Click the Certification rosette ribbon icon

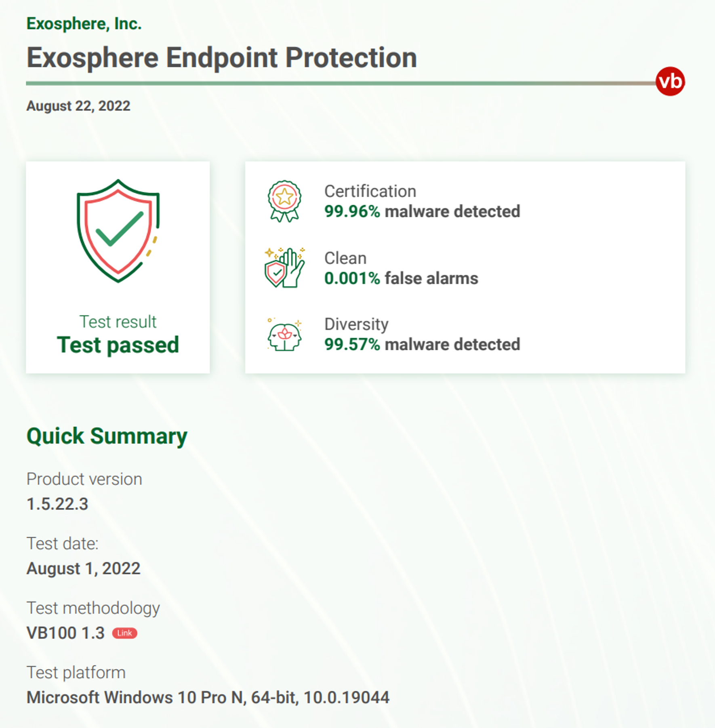(284, 201)
